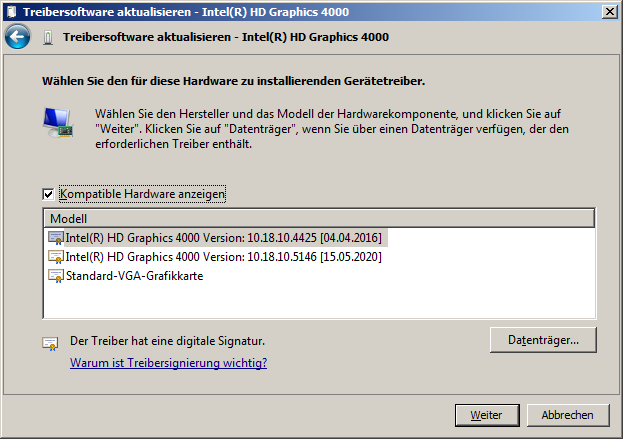Open Warum ist Treibersignierung wichtig? link
This screenshot has width=623, height=439.
(168, 363)
